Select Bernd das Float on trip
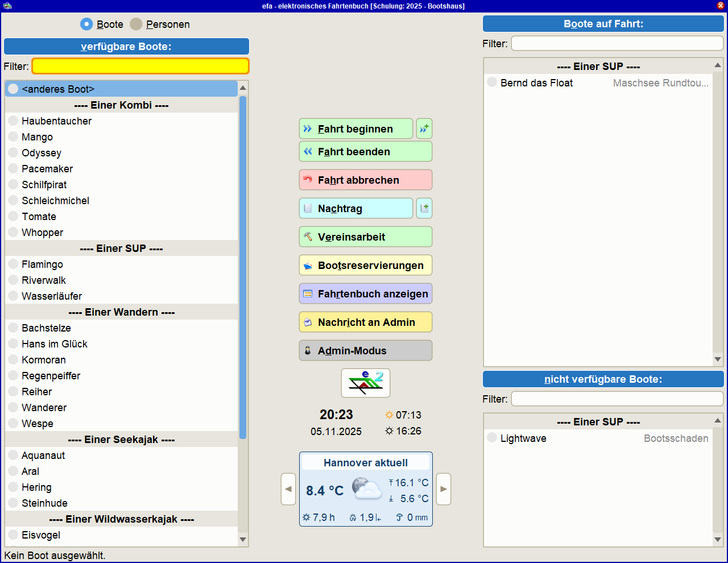This screenshot has height=563, width=728. click(x=536, y=83)
